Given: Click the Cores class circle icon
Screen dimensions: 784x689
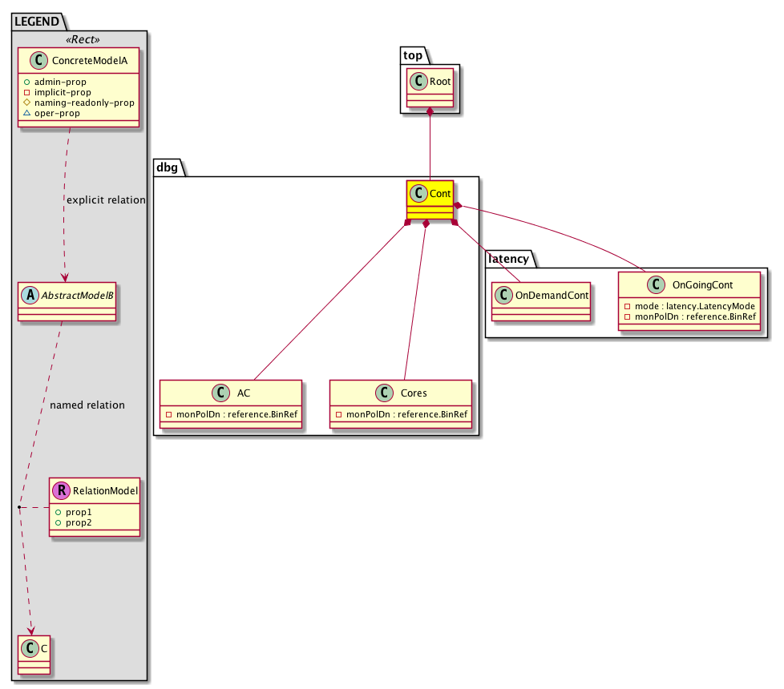Looking at the screenshot, I should [380, 393].
